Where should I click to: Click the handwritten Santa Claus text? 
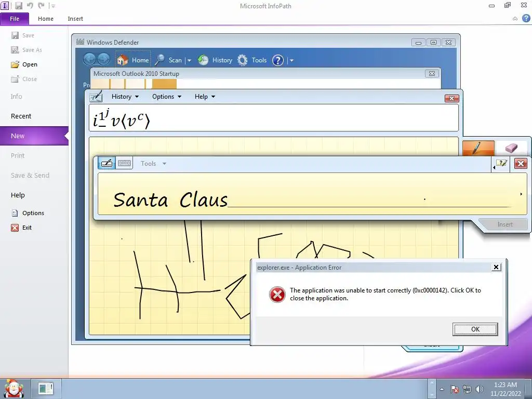click(170, 199)
